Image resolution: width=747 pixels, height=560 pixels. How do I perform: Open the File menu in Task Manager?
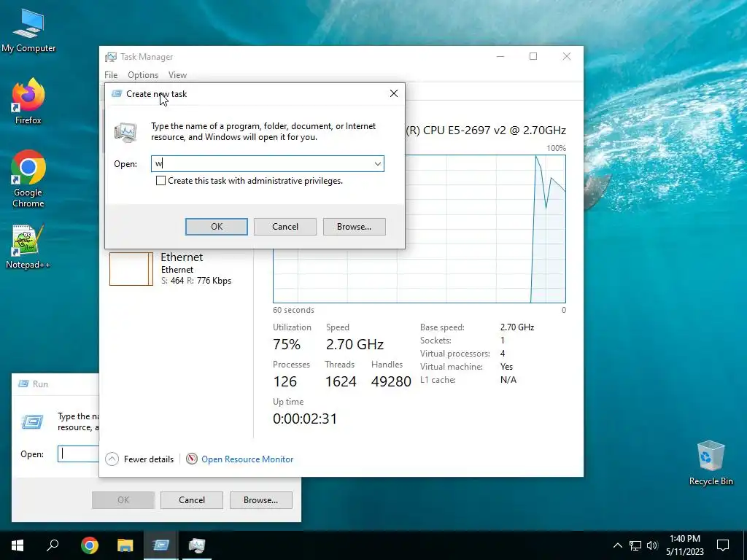(111, 75)
